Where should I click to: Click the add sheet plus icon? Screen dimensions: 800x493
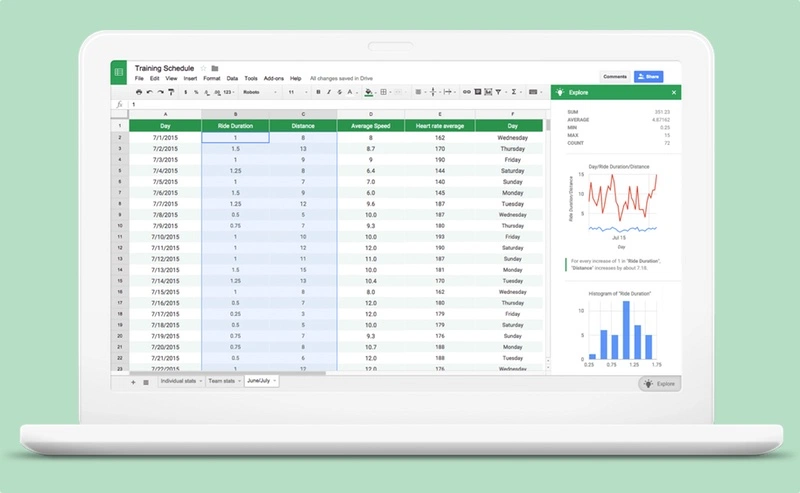pyautogui.click(x=132, y=382)
